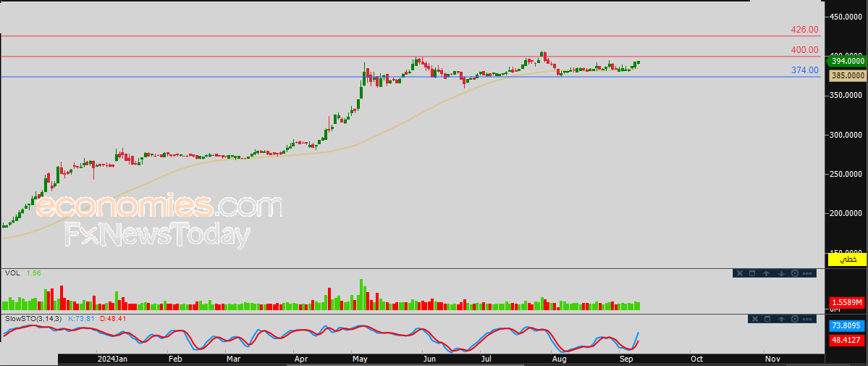Click the Oct date label

[x=697, y=359]
